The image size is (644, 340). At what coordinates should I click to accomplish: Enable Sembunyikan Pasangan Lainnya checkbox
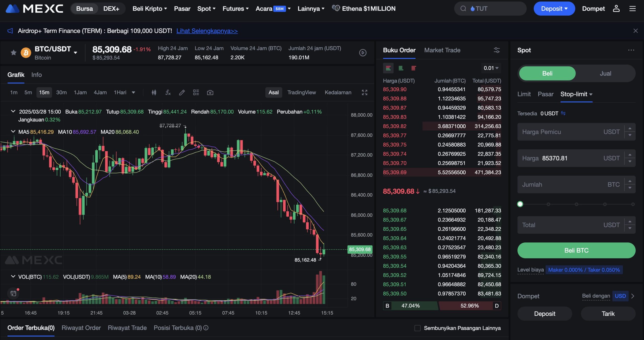coord(418,328)
